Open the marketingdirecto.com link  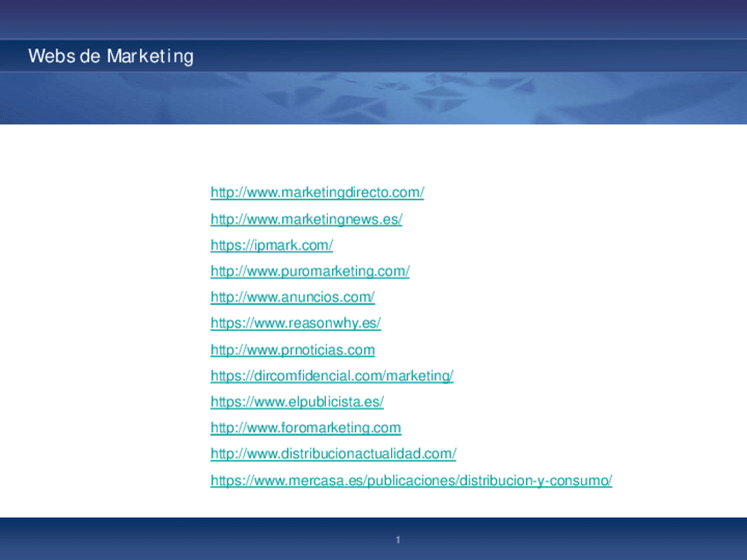tap(316, 192)
